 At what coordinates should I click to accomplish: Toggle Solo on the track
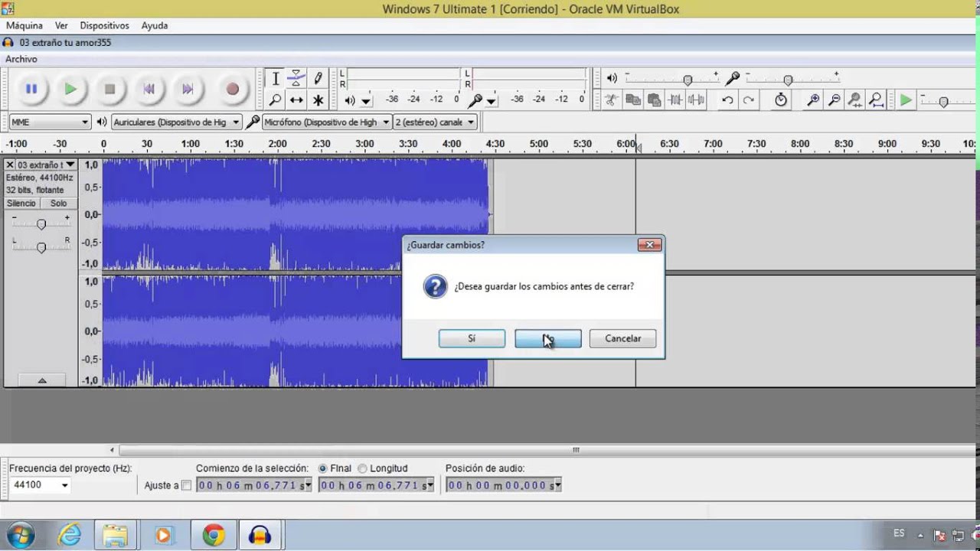[x=58, y=204]
